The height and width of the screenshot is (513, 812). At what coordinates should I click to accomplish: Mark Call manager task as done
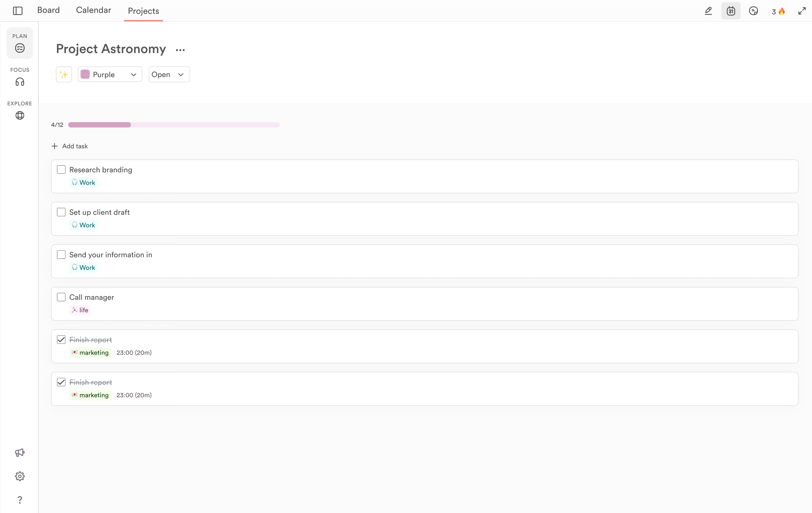tap(61, 297)
